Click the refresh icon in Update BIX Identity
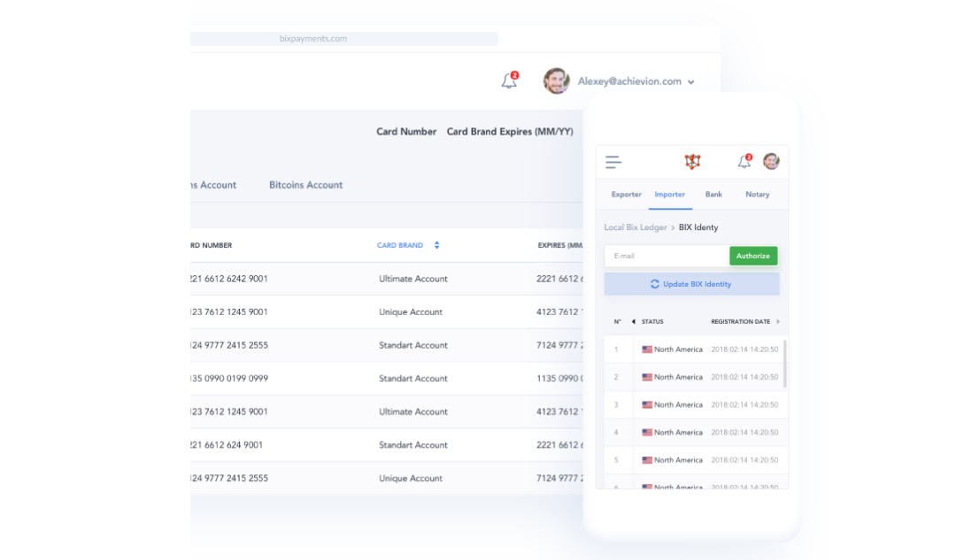Viewport: 956px width, 560px height. point(656,284)
